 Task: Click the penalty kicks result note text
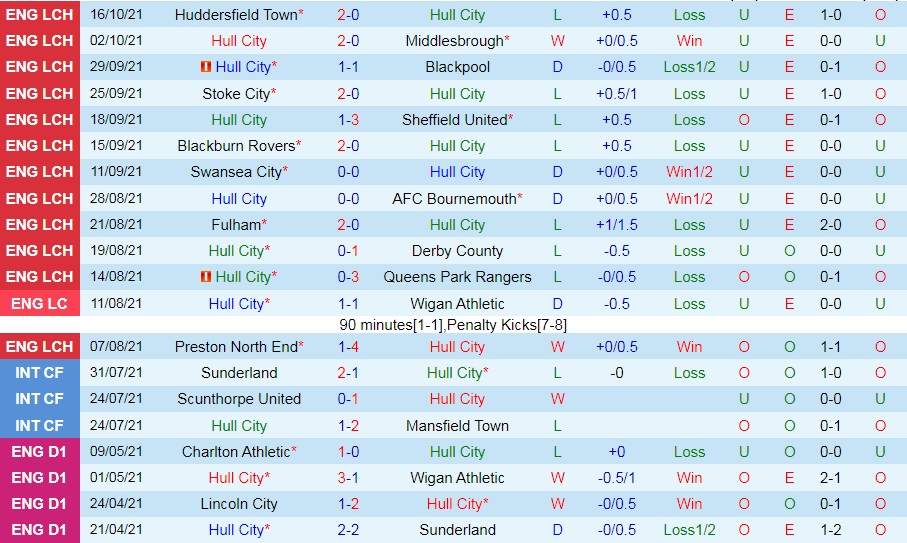453,325
